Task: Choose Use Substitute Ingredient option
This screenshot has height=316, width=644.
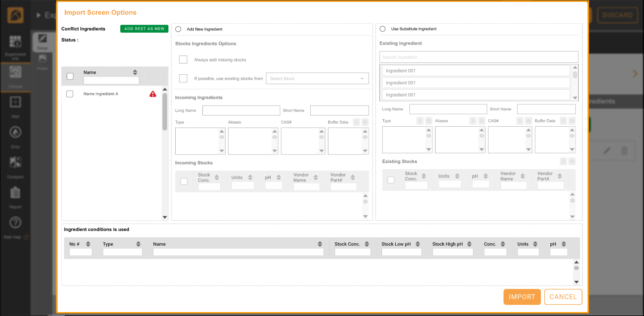Action: 382,29
